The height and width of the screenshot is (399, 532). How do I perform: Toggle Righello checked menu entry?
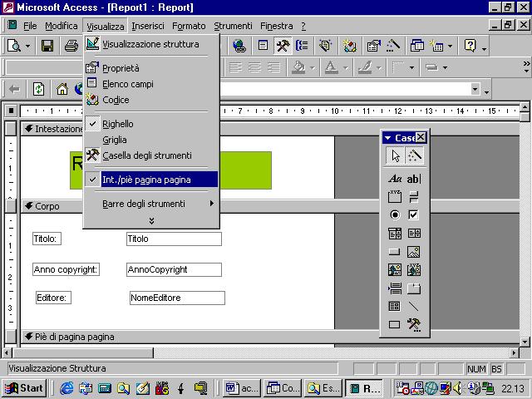tap(151, 124)
